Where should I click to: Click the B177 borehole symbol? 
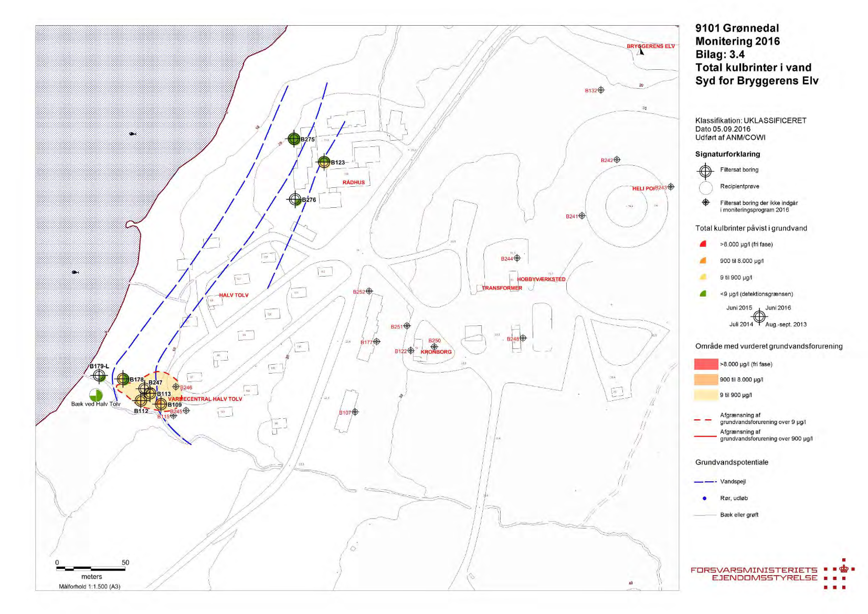pyautogui.click(x=376, y=342)
